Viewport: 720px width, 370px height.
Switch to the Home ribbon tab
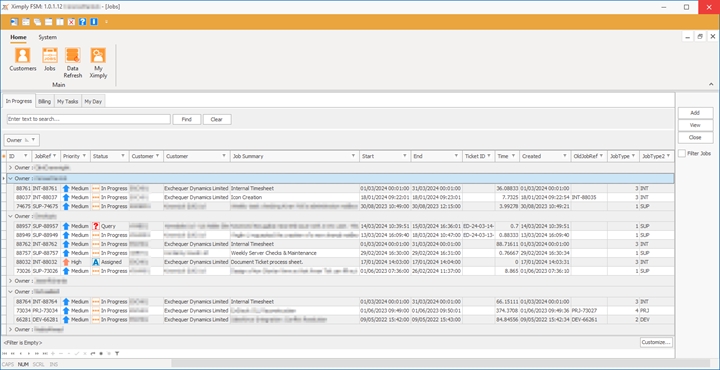(x=18, y=37)
